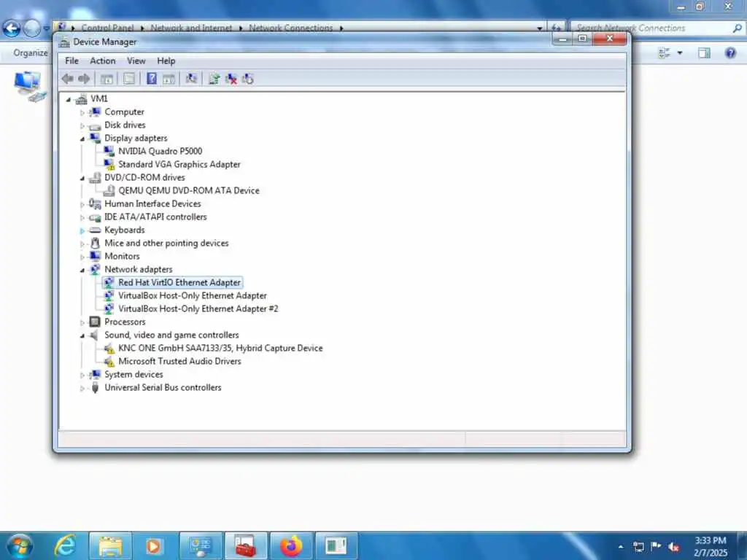747x560 pixels.
Task: Click the Back arrow in Device Manager toolbar
Action: [68, 79]
